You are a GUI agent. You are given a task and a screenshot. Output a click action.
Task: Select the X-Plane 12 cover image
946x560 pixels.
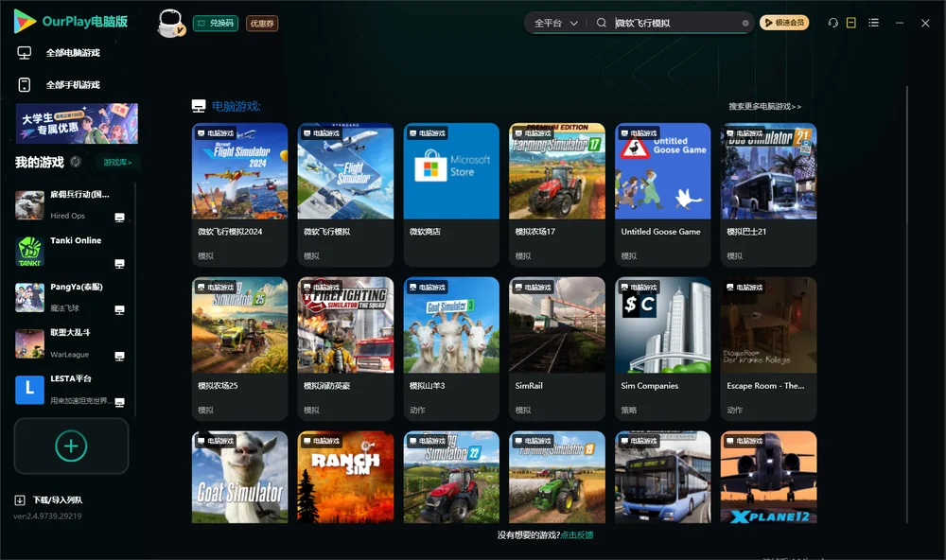coord(768,477)
